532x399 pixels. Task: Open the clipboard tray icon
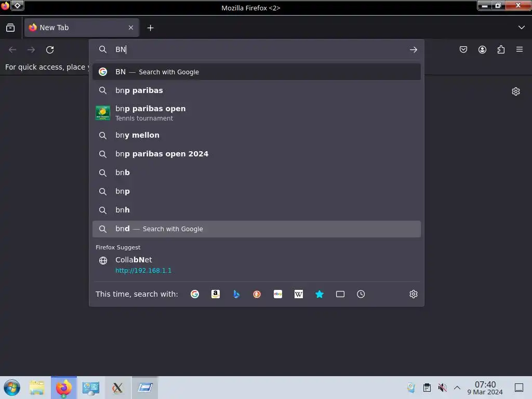tap(427, 388)
